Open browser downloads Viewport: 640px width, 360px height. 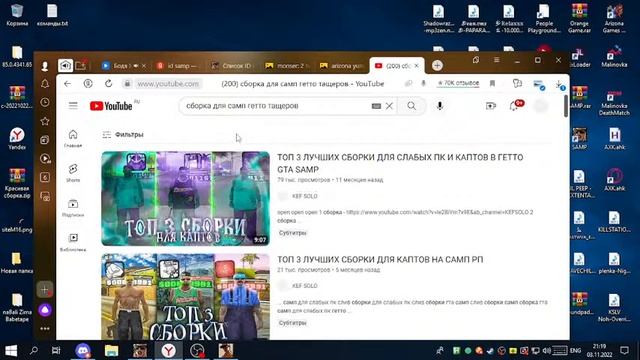559,84
